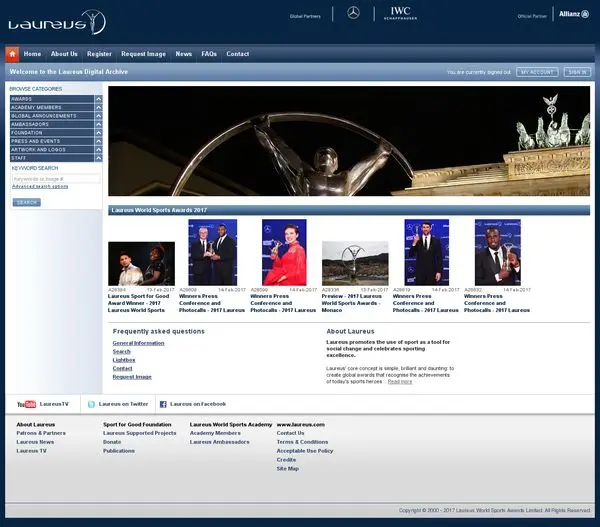Image resolution: width=600 pixels, height=527 pixels.
Task: Open the Mercedes-Benz partner logo
Action: (x=353, y=13)
